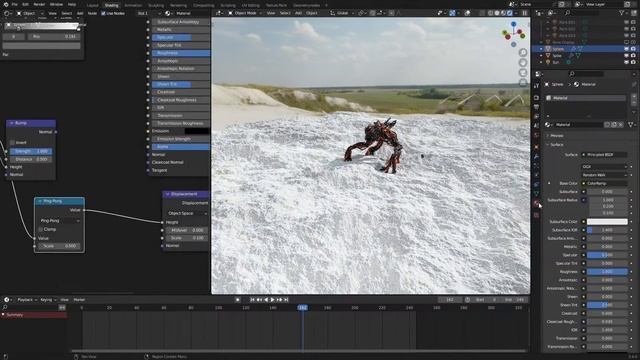Viewport: 640px width, 360px height.
Task: Open the File menu
Action: tap(14, 4)
